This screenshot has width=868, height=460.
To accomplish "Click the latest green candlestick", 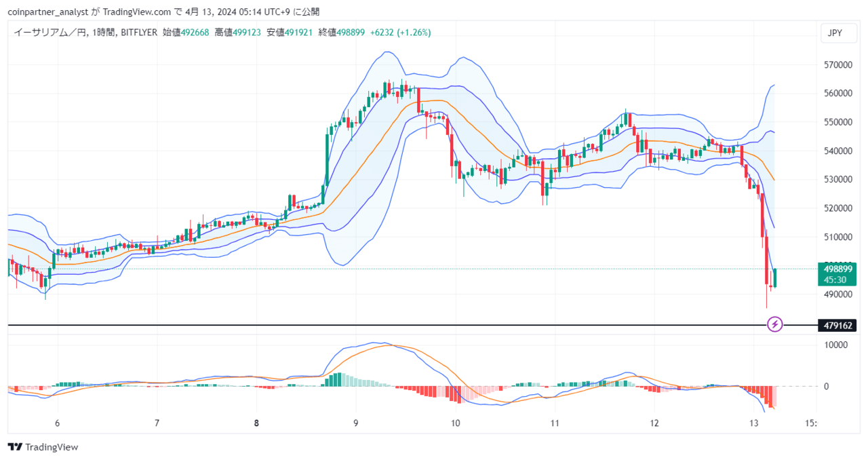I will (x=774, y=277).
